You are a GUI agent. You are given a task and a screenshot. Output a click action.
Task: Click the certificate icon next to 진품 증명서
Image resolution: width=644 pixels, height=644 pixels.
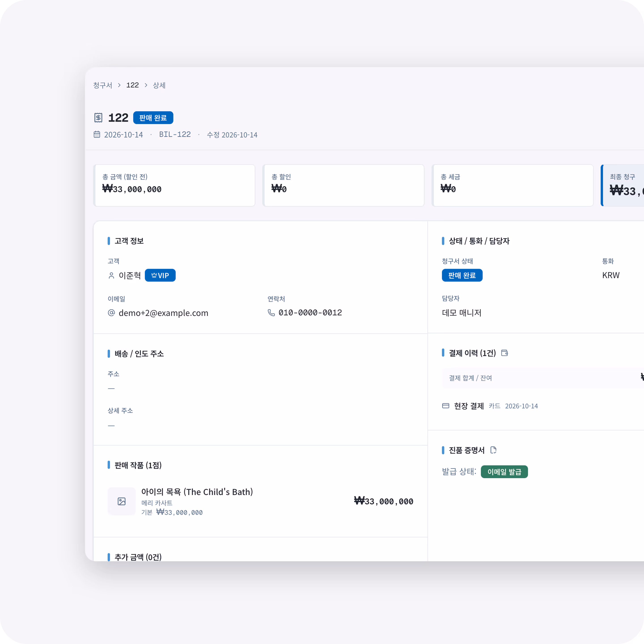click(493, 450)
